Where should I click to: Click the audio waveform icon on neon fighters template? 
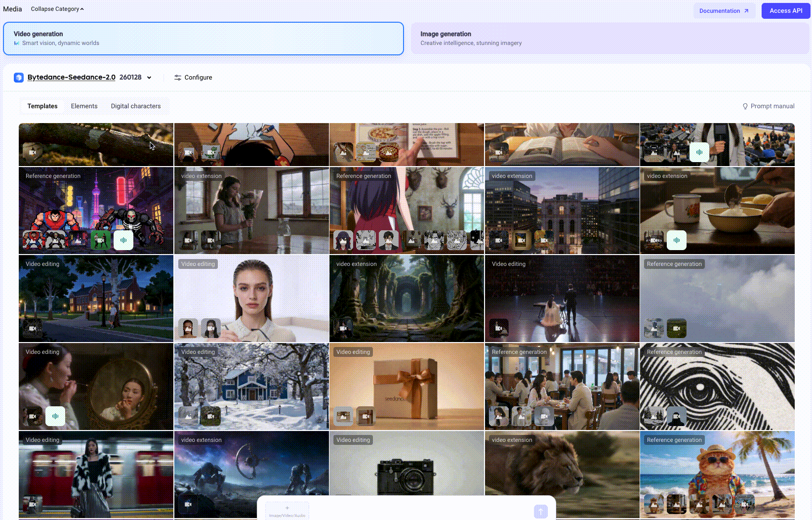(x=123, y=240)
